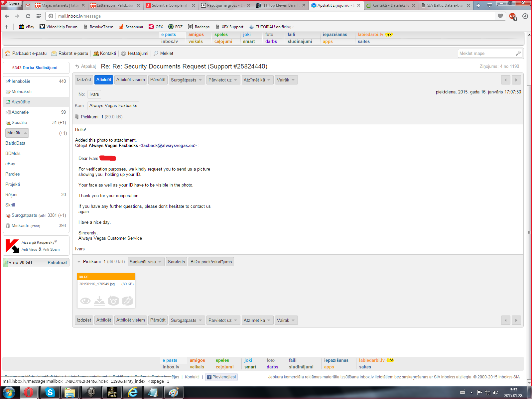Open Kaspersky Anti-Virus banner
The image size is (532, 399).
(x=36, y=246)
